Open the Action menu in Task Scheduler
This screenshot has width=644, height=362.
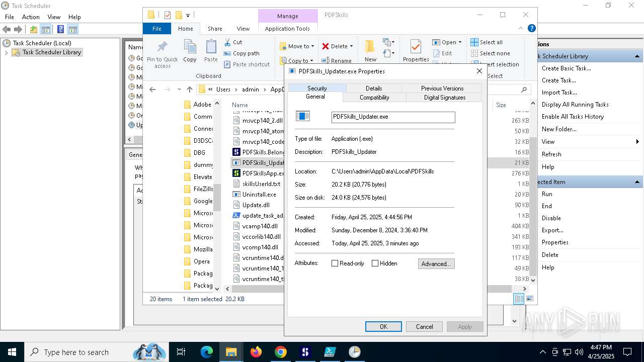click(31, 17)
